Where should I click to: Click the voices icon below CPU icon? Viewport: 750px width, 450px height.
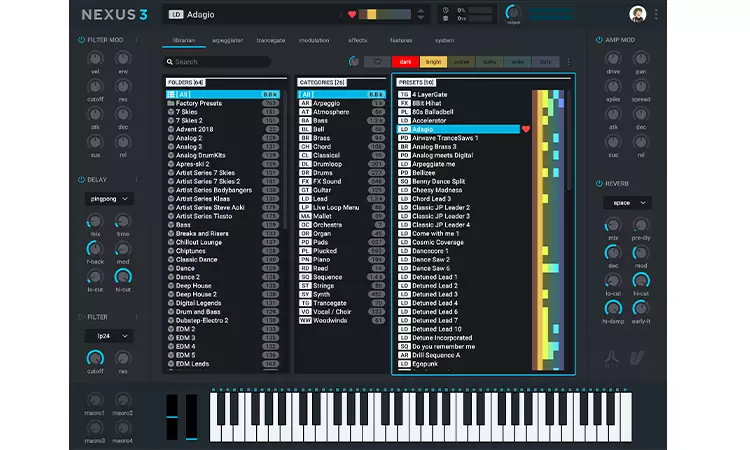coord(445,19)
